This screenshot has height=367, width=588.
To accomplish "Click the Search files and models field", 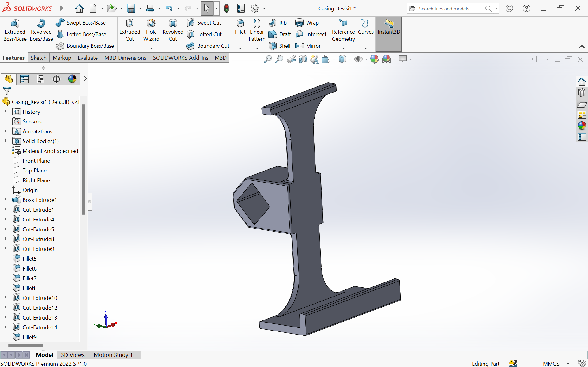I will click(448, 9).
